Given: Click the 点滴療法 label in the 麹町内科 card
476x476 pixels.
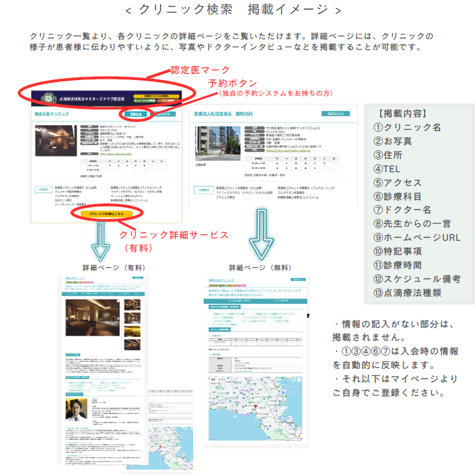Looking at the screenshot, I should (x=202, y=190).
